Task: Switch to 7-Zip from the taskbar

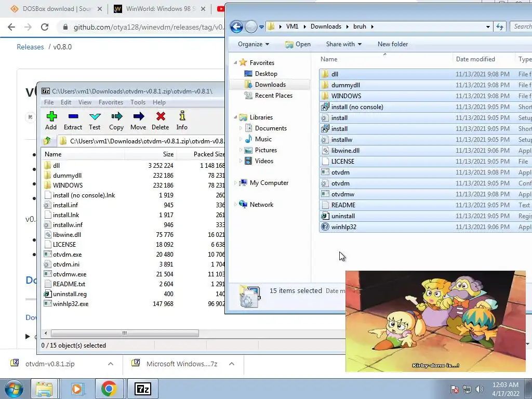Action: click(x=143, y=389)
